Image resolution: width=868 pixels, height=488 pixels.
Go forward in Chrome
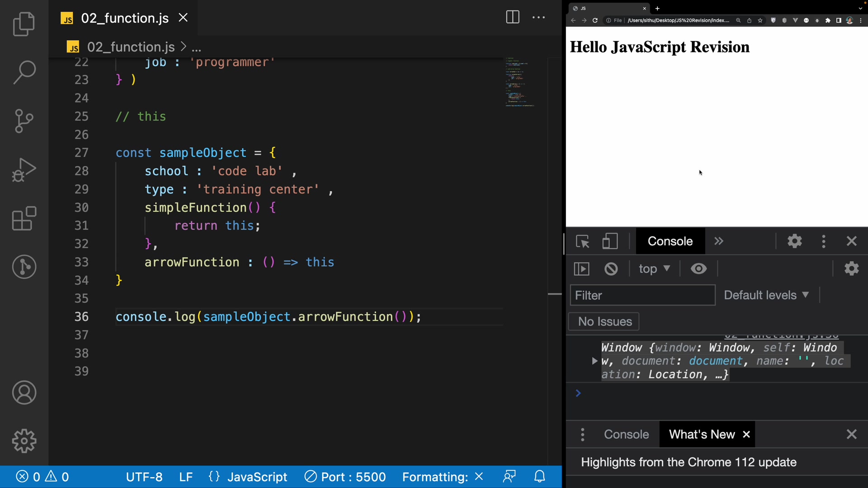(584, 20)
